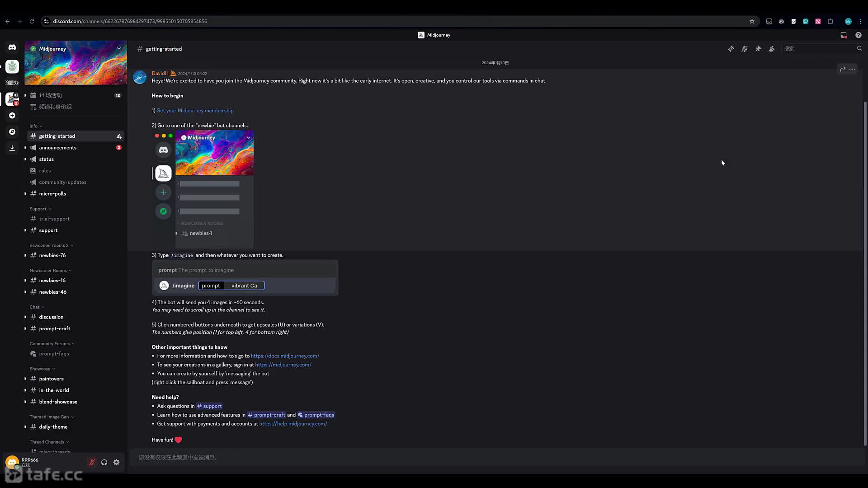Viewport: 868px width, 488px height.
Task: Go back with browser back arrow
Action: [8, 21]
